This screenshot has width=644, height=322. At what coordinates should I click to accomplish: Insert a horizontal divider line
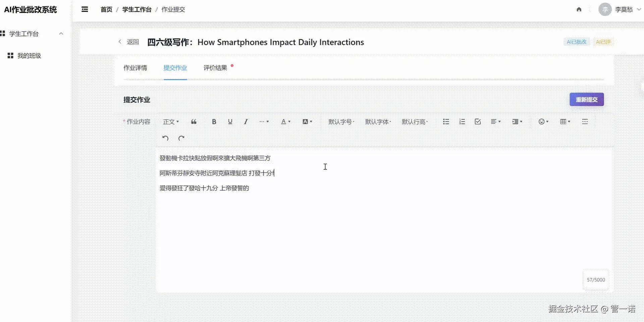click(585, 121)
